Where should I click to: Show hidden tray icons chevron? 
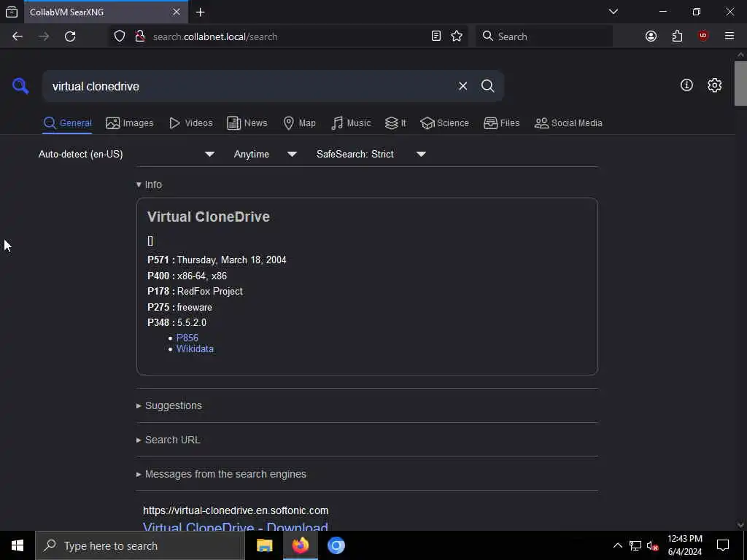(x=617, y=545)
